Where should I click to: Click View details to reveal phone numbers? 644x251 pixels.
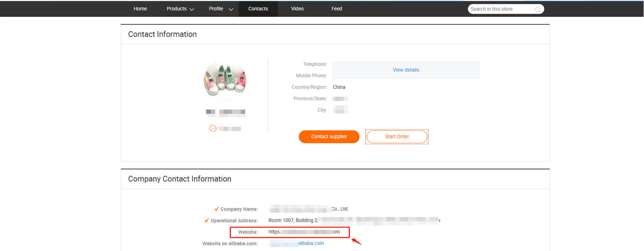tap(406, 70)
